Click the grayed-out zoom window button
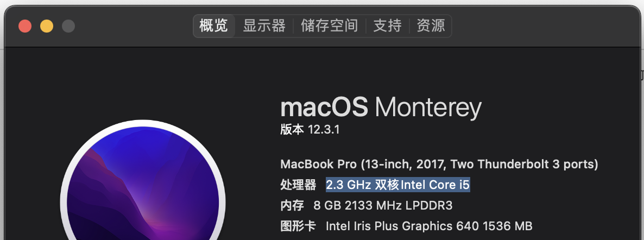The image size is (644, 240). [68, 26]
